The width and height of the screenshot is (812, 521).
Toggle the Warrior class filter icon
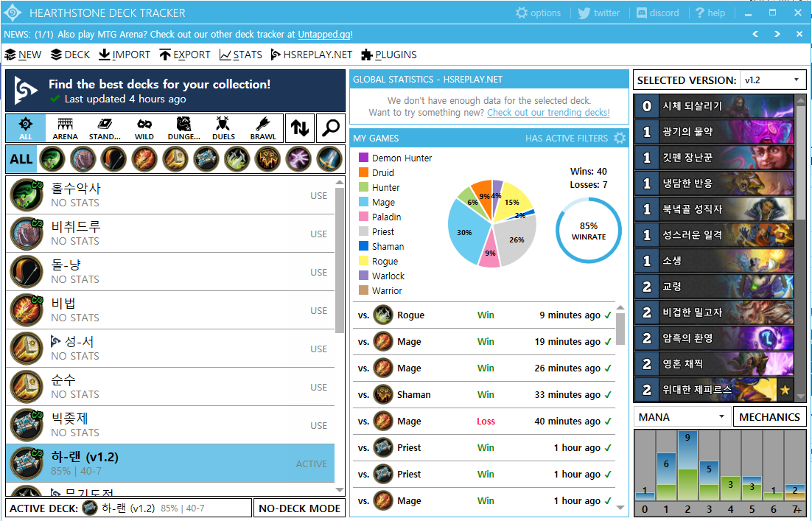coord(329,159)
